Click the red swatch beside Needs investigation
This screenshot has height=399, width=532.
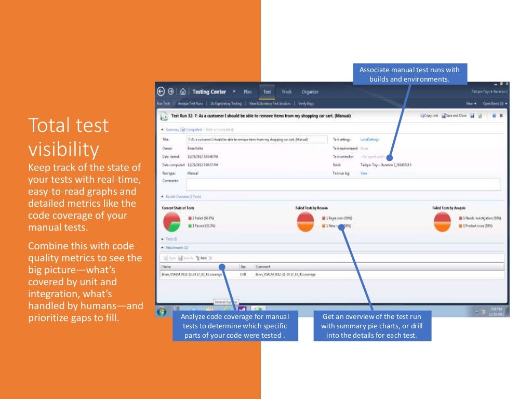point(460,218)
